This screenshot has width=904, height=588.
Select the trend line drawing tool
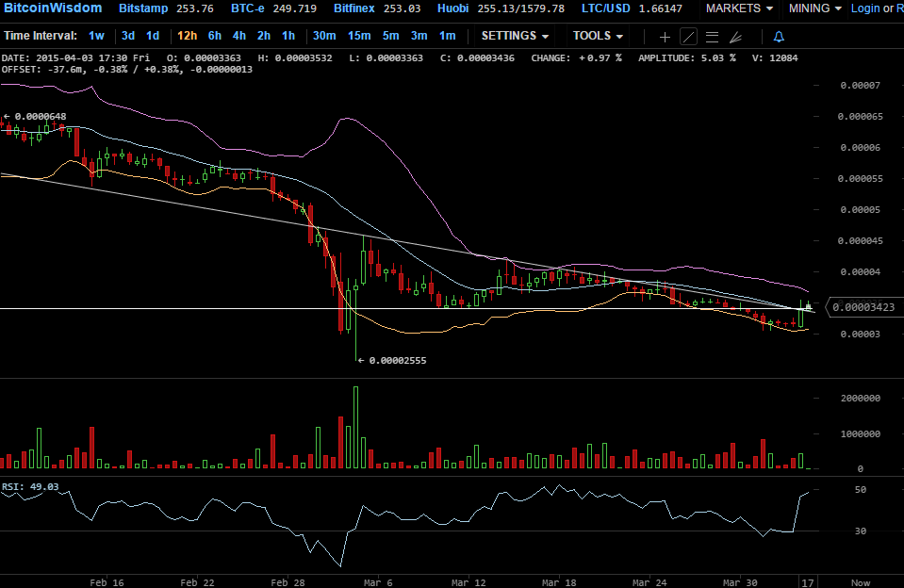(x=688, y=37)
